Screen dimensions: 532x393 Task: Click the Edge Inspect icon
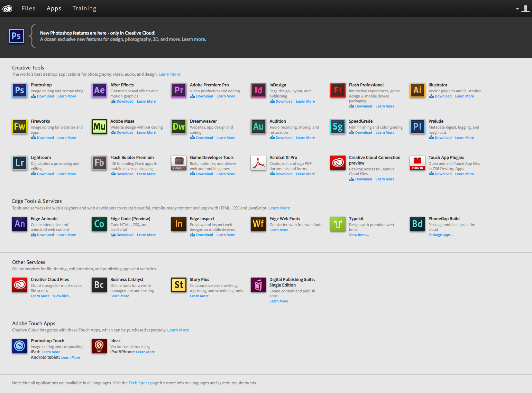179,224
